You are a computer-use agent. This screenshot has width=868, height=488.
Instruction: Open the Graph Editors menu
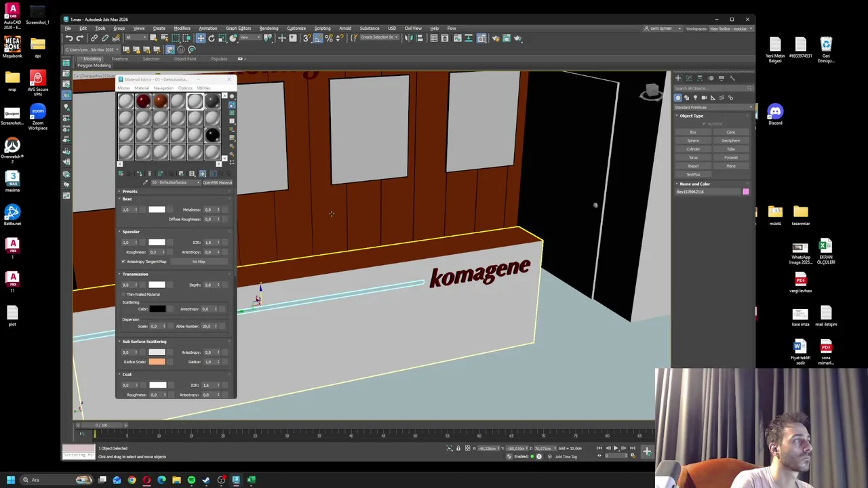tap(238, 28)
